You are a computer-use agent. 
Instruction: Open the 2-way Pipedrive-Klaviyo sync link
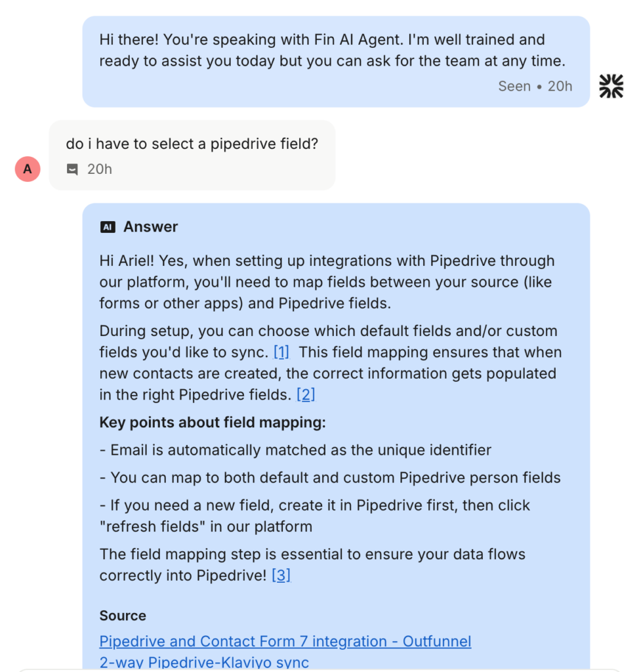coord(203,662)
